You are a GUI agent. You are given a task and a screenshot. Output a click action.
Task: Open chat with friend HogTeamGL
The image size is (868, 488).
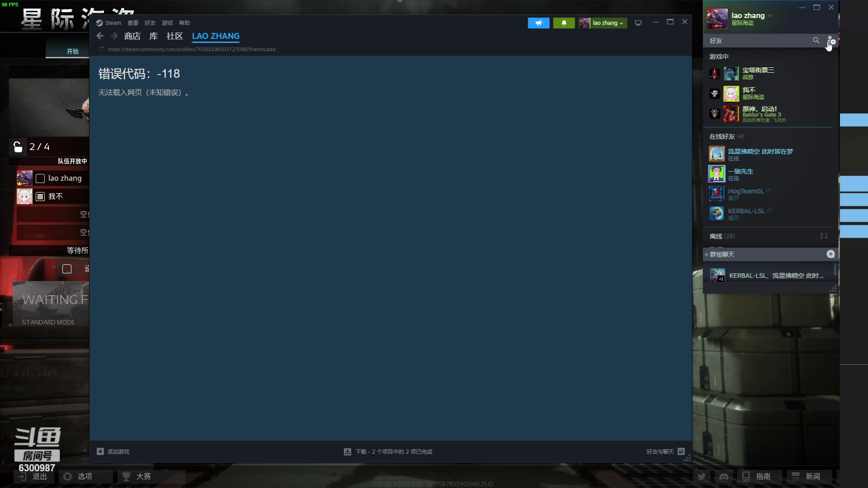click(769, 194)
